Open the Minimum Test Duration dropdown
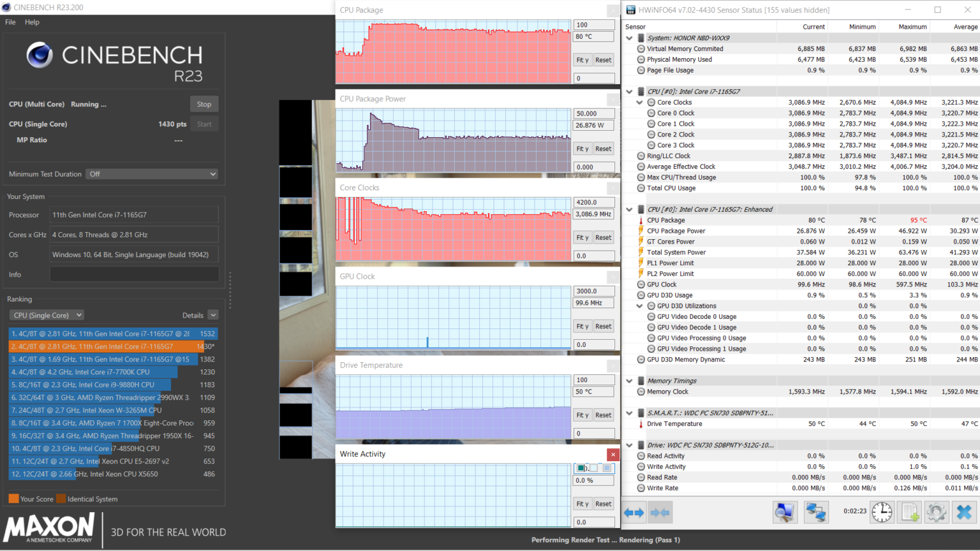The height and width of the screenshot is (551, 980). pyautogui.click(x=152, y=174)
